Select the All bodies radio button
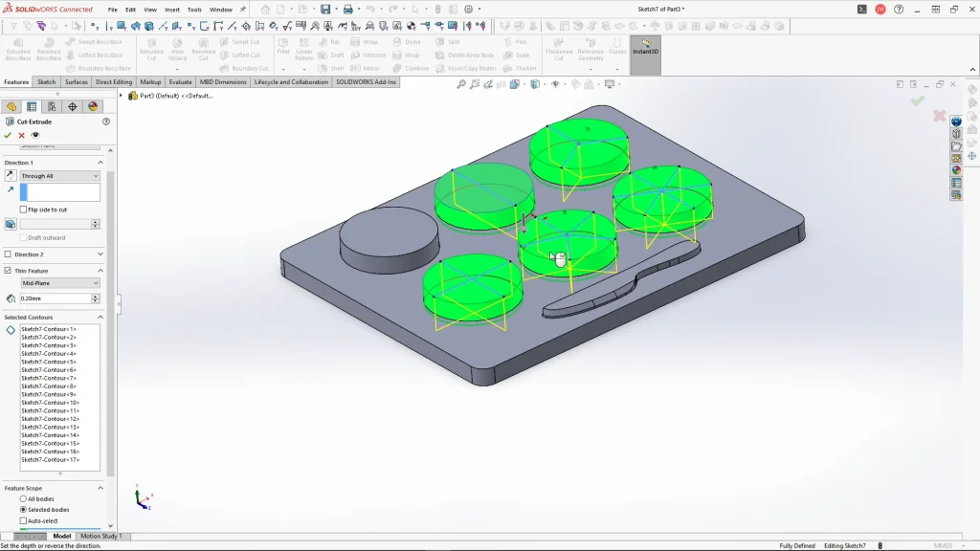This screenshot has height=551, width=980. point(24,499)
